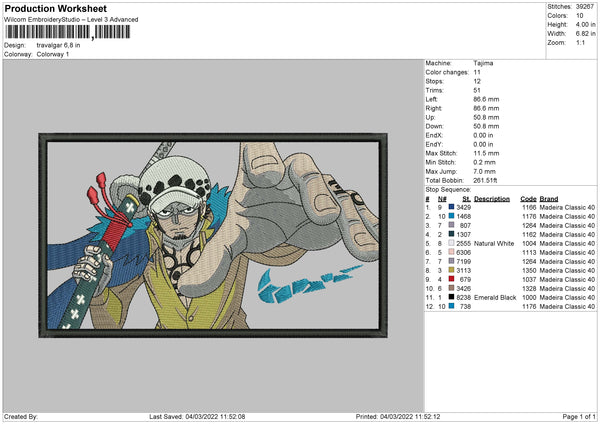Click thread number '7199' in the St. column
This screenshot has height=424, width=600.
click(463, 262)
